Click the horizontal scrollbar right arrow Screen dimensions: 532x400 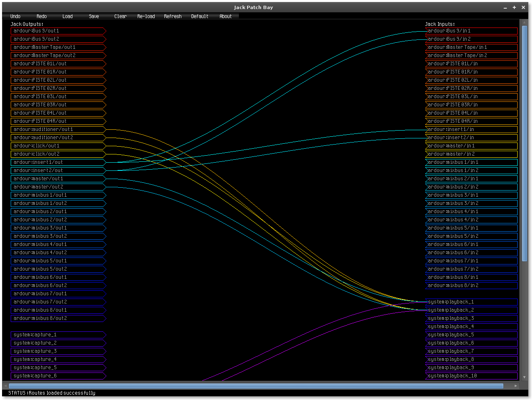pos(516,386)
